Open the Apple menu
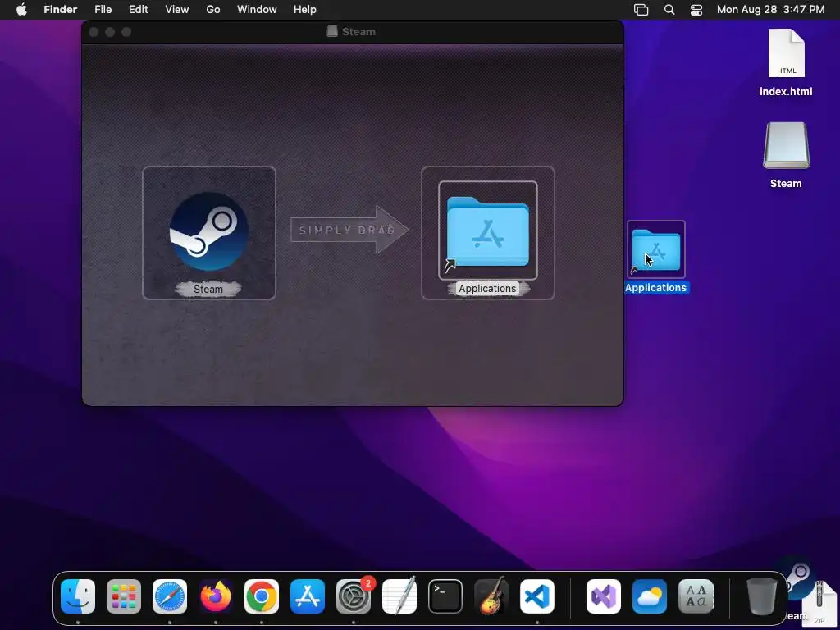840x630 pixels. pos(21,10)
